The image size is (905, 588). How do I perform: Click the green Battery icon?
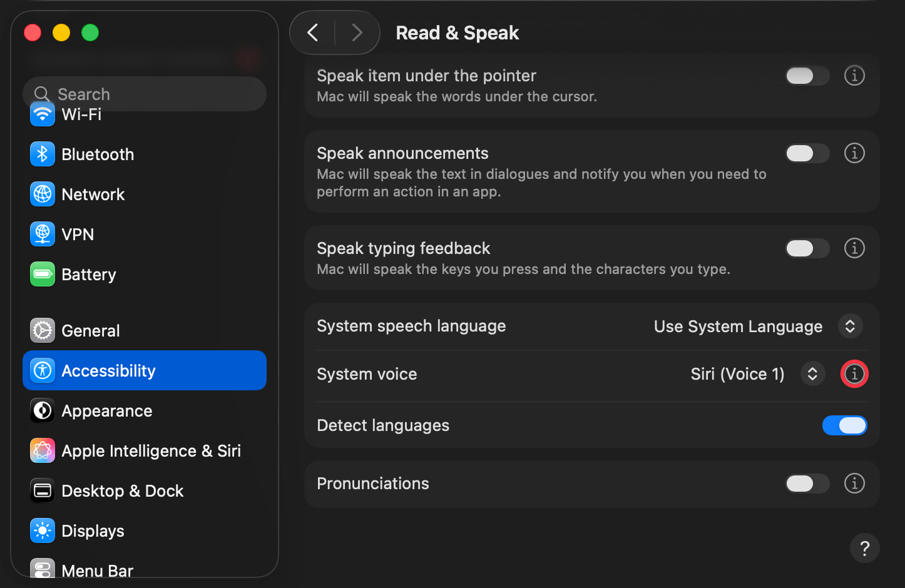[43, 275]
